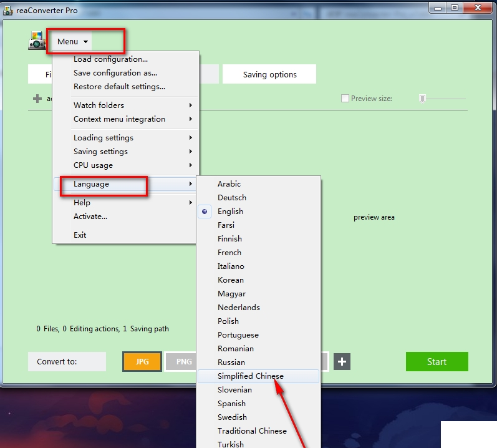The image size is (497, 448).
Task: Choose Slovenian from language list
Action: pyautogui.click(x=258, y=390)
